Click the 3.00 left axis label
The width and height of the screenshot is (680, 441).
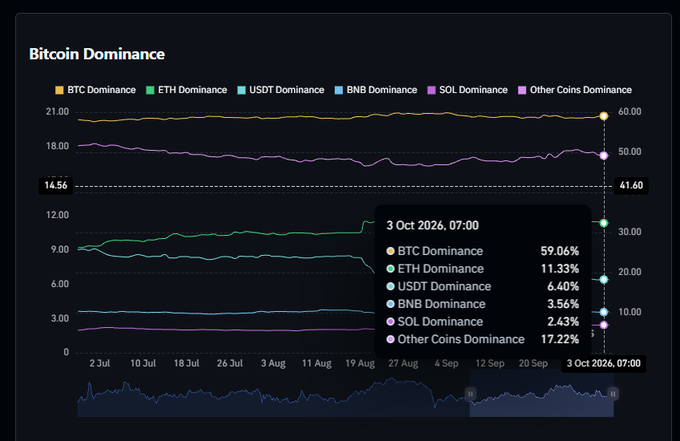pos(60,319)
